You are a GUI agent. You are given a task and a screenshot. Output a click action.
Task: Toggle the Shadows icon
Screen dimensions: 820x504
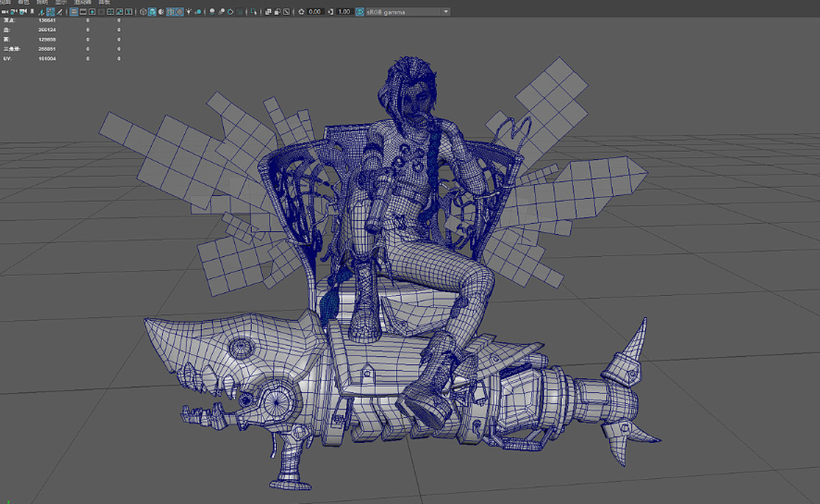click(x=198, y=11)
